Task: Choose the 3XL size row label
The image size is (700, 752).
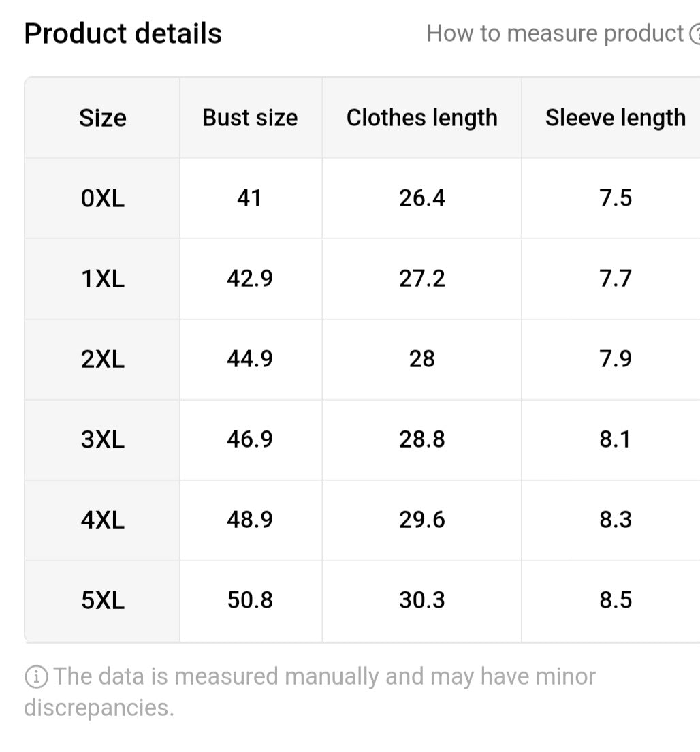Action: click(x=103, y=439)
